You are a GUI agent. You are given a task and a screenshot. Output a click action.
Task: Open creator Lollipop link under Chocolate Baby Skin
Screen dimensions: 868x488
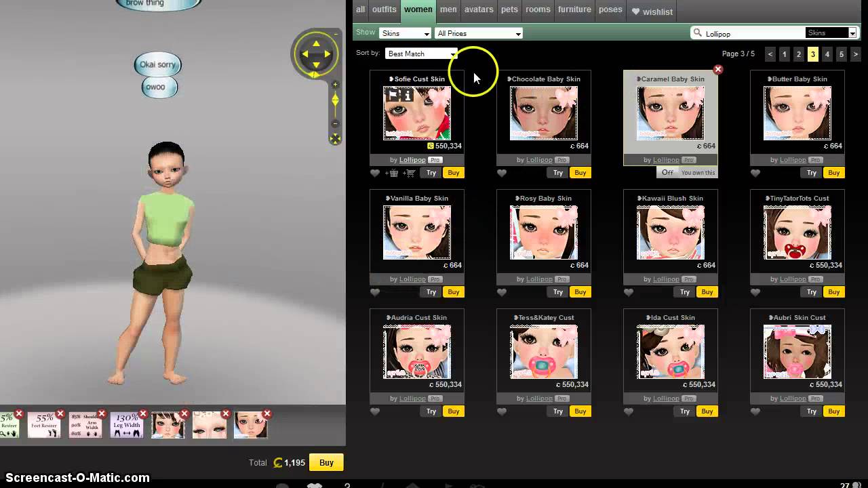coord(539,160)
